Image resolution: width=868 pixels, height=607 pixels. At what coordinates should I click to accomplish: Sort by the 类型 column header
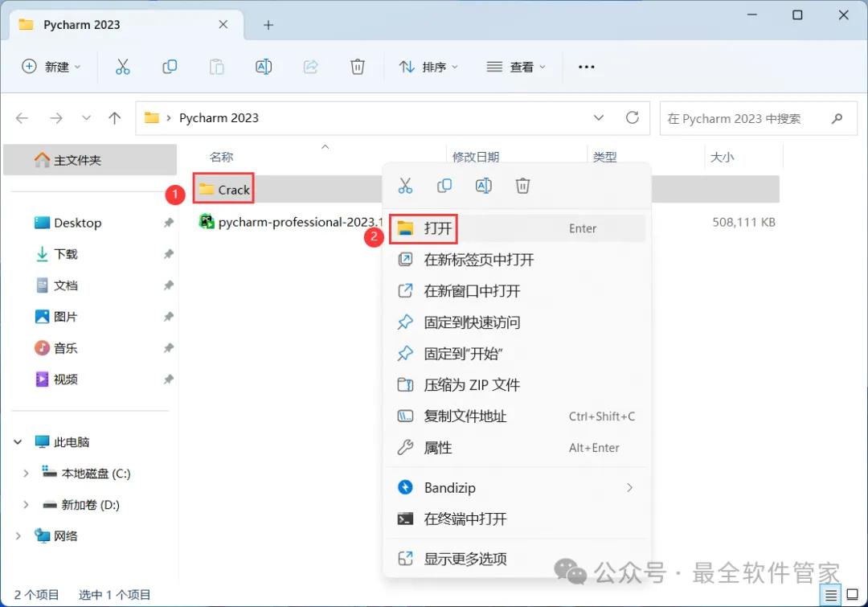coord(604,158)
